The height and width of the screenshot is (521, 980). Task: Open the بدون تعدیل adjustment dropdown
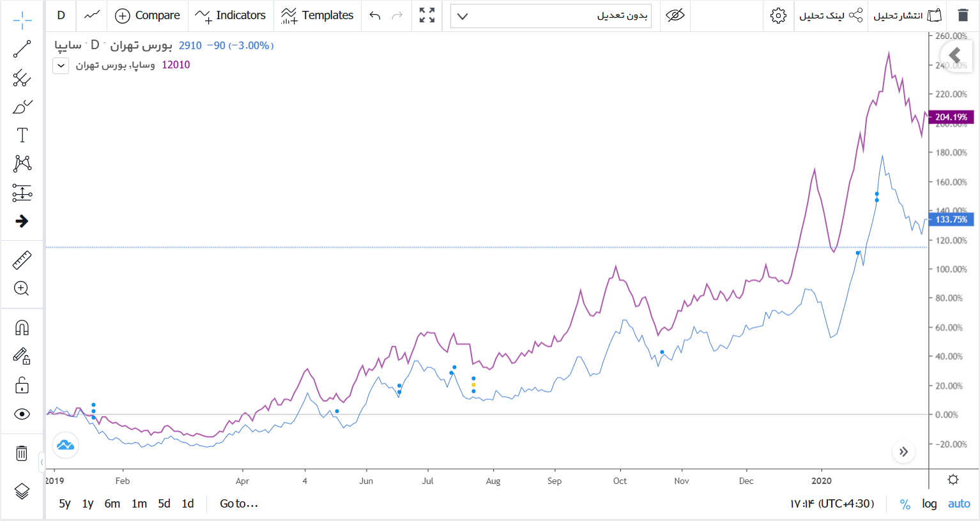[x=551, y=16]
